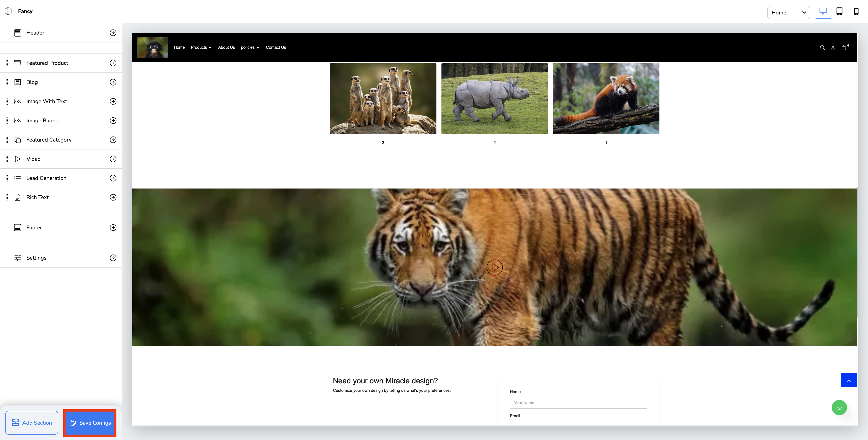Click the Your Name input field
868x440 pixels.
(x=578, y=403)
